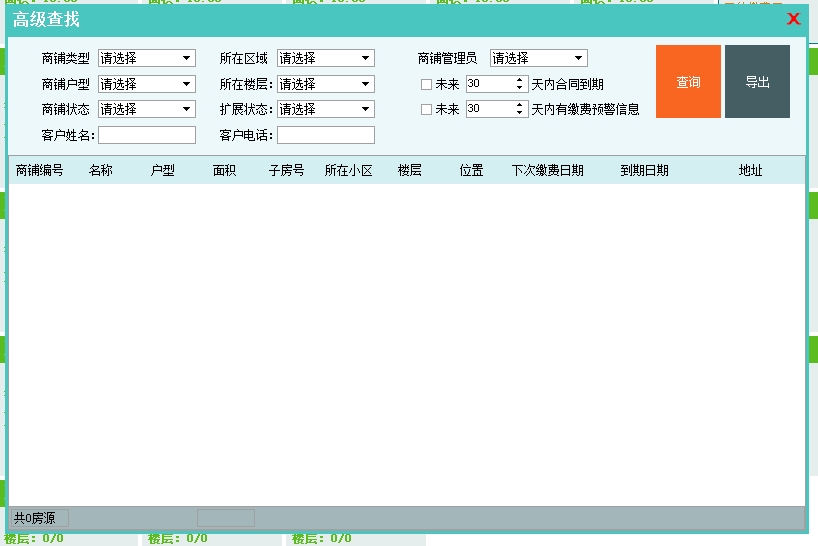818x546 pixels.
Task: Tick the 天内有缴费预警信息 checkbox
Action: tap(427, 110)
